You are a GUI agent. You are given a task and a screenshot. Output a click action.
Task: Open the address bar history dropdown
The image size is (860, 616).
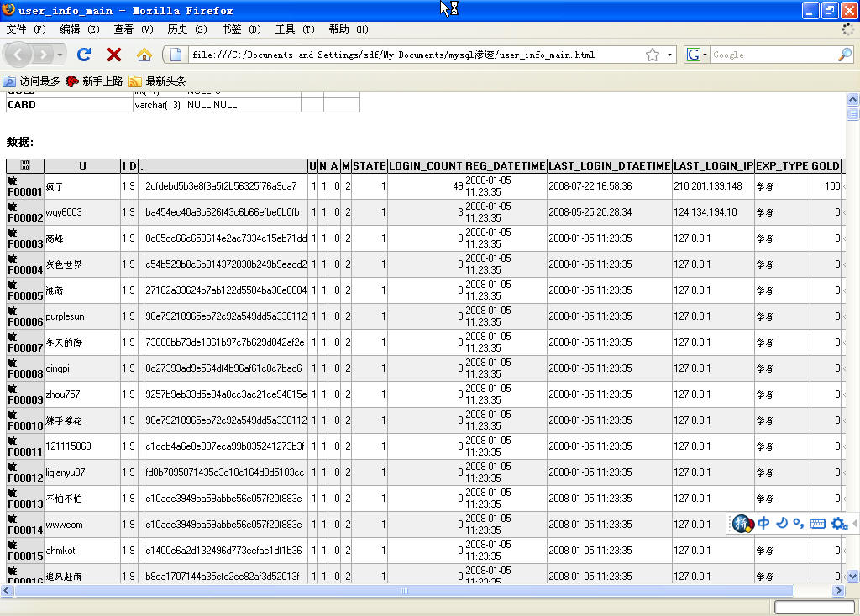pyautogui.click(x=669, y=55)
